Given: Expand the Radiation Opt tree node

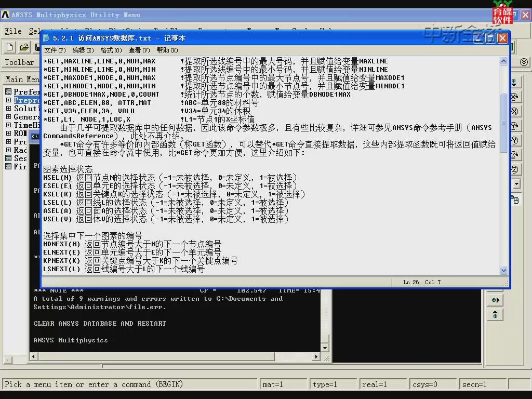Looking at the screenshot, I should coord(8,150).
